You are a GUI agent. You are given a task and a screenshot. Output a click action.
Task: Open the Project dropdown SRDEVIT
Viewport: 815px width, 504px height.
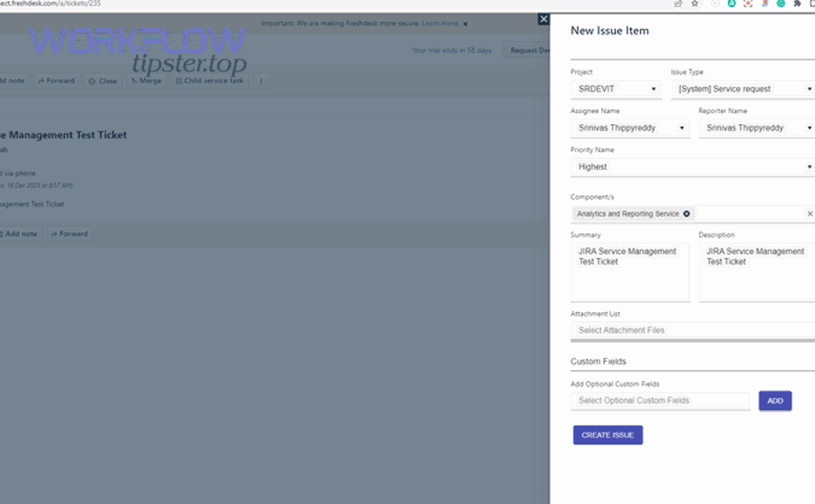coord(616,89)
